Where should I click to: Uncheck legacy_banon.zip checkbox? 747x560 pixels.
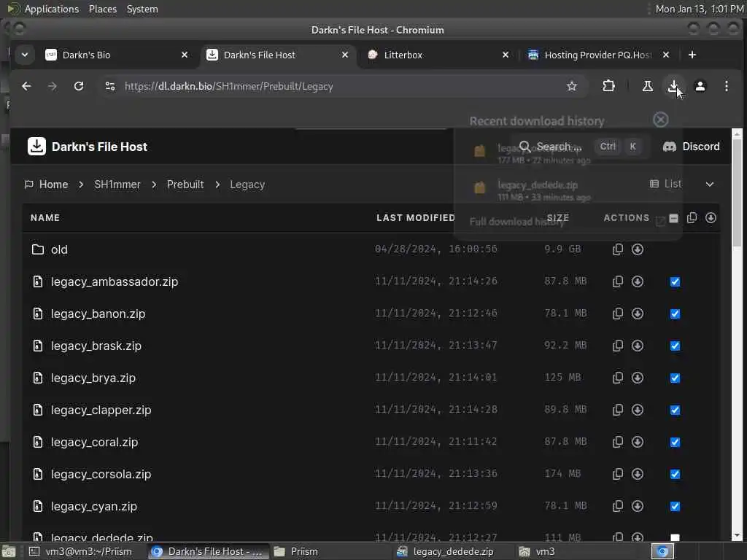(x=675, y=314)
